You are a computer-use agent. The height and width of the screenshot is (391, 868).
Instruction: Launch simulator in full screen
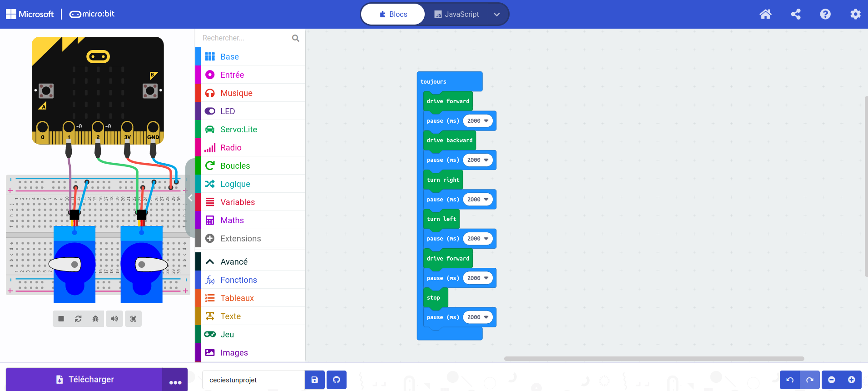pyautogui.click(x=133, y=319)
